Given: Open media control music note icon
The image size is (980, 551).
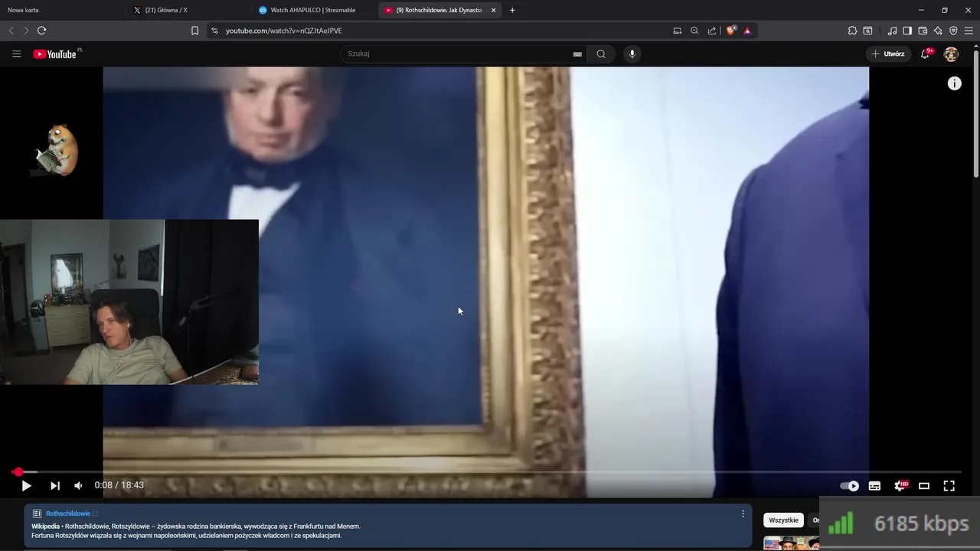Looking at the screenshot, I should [x=892, y=31].
